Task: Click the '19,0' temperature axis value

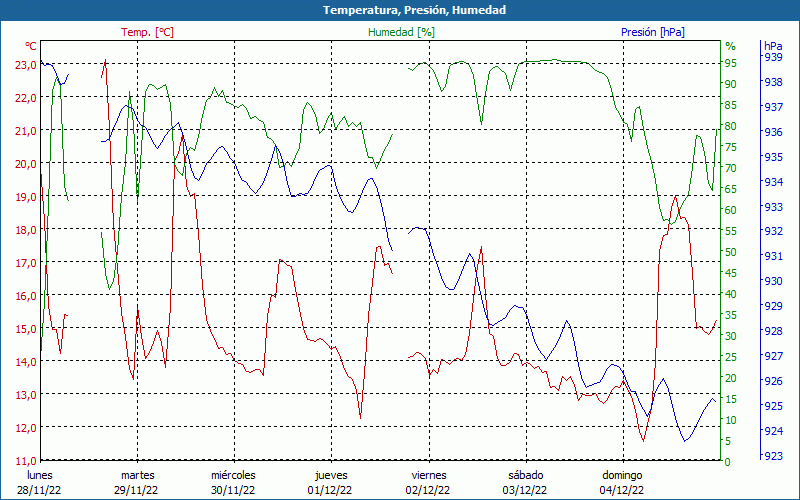Action: pos(27,197)
